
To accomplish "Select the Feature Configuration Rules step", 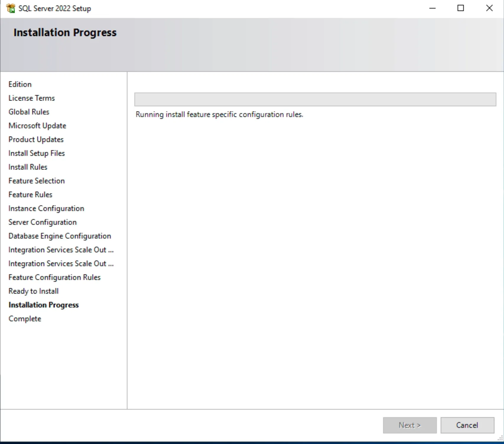I will click(55, 277).
